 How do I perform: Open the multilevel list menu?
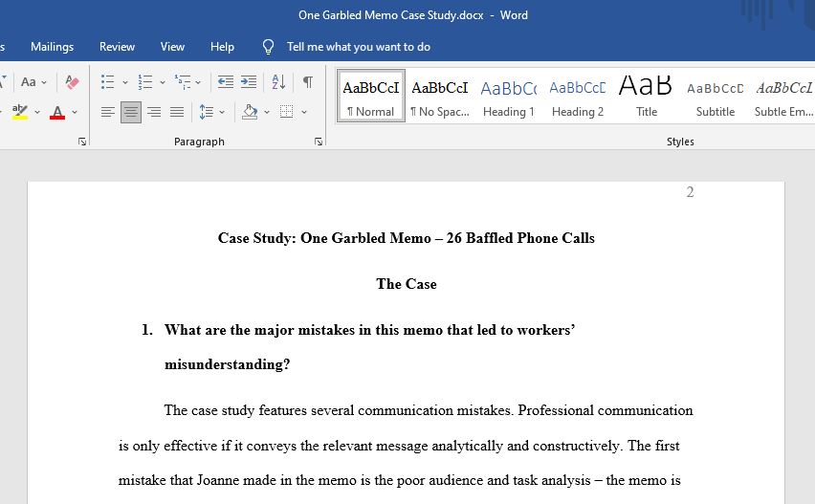[187, 81]
